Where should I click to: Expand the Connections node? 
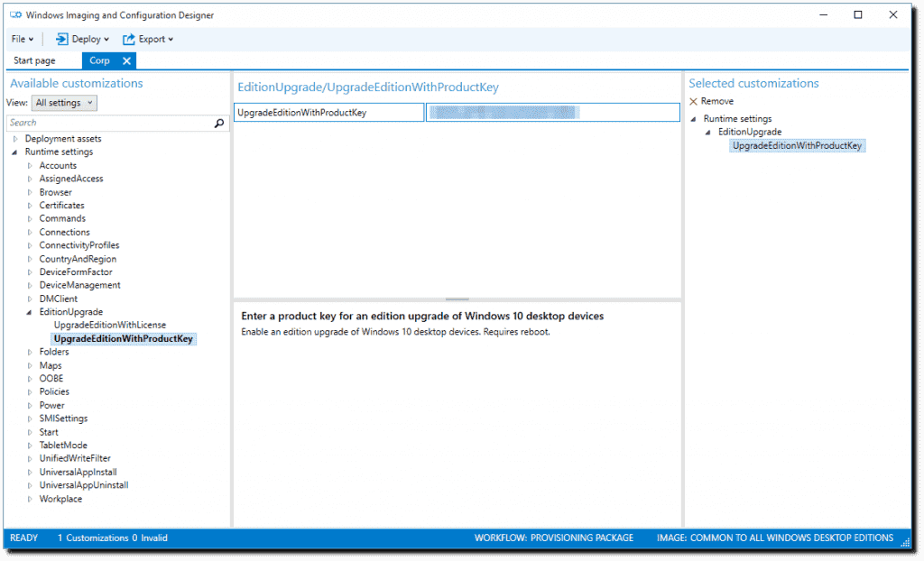[30, 232]
